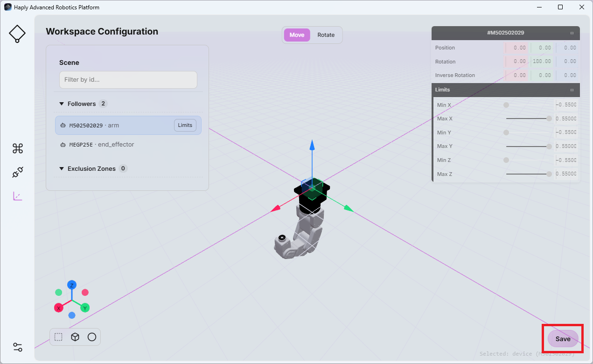Select the chart workspace sidebar icon
593x364 pixels.
coord(18,196)
